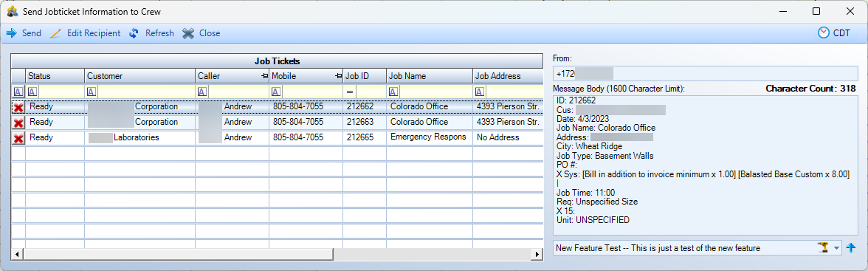Sort by the Status column header

(55, 76)
